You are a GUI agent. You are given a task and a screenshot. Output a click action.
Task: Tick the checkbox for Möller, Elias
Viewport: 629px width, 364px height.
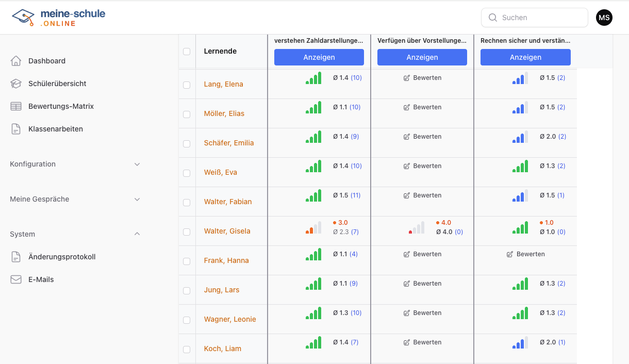coord(187,114)
